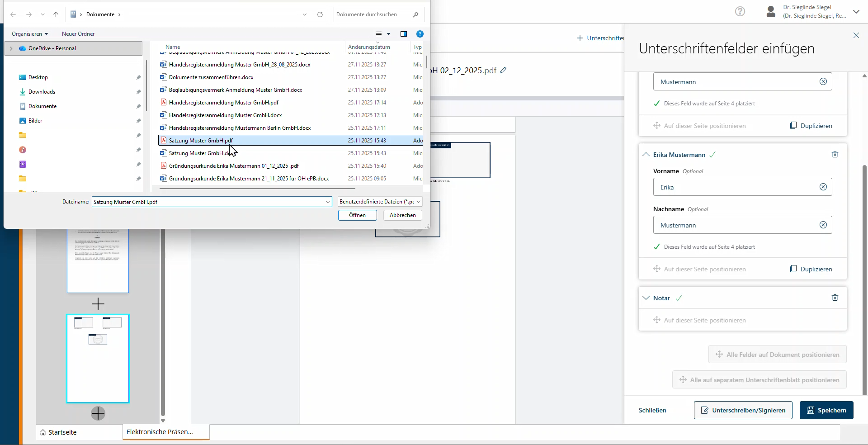Go up one folder level arrow
The height and width of the screenshot is (445, 868).
tap(56, 14)
